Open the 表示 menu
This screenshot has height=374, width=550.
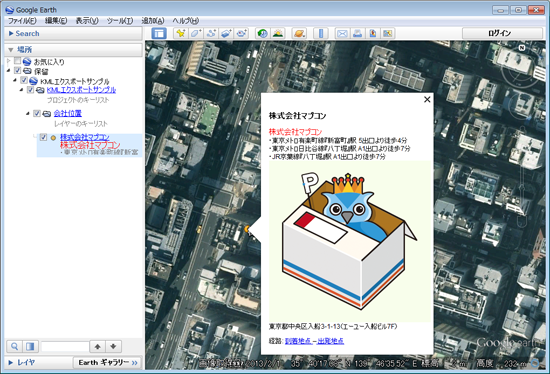tap(87, 21)
